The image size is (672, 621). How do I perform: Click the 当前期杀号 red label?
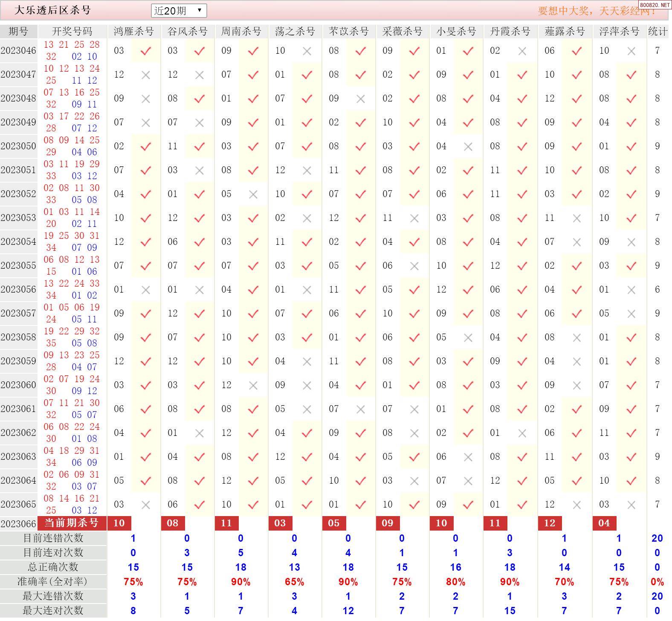tap(72, 523)
